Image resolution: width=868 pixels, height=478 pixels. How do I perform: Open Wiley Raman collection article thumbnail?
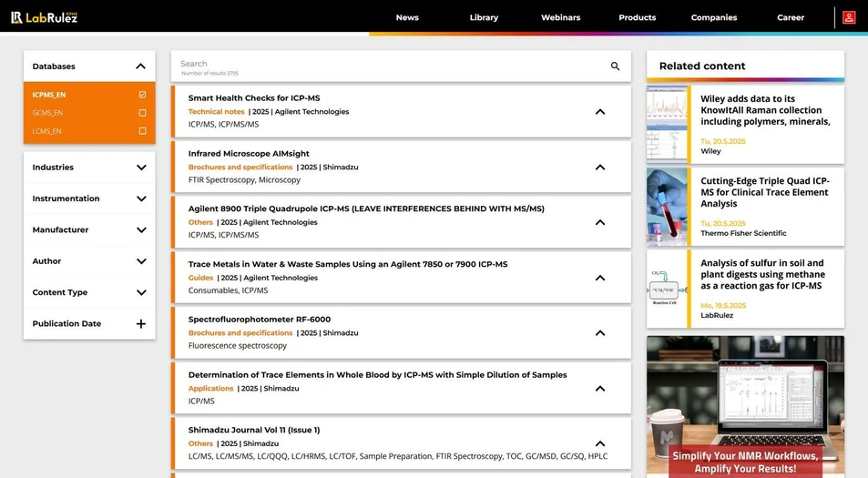point(667,125)
